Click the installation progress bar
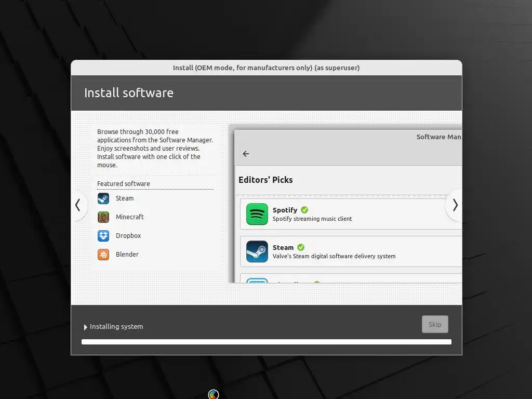 point(267,342)
